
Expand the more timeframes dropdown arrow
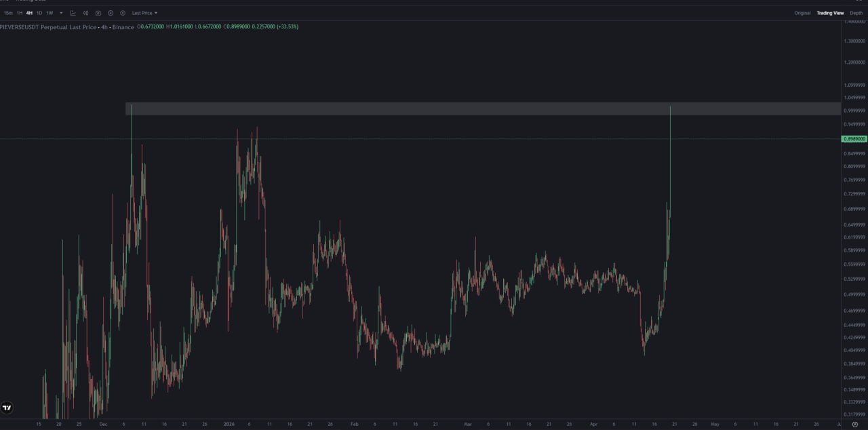pyautogui.click(x=61, y=13)
